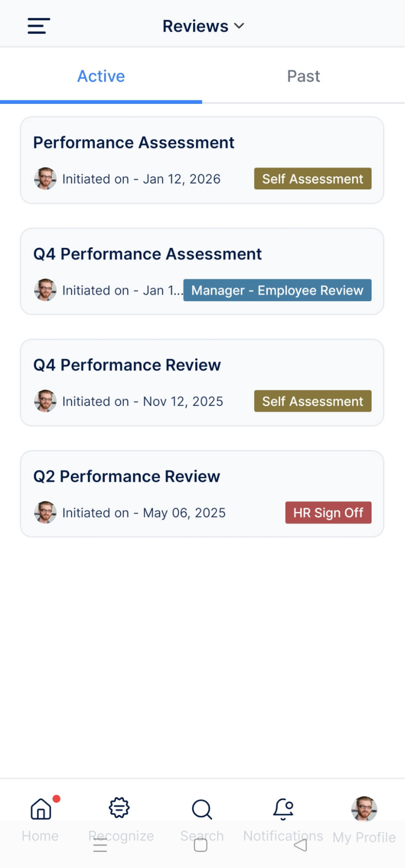Click the HR Sign Off badge
Screen dimensions: 405x868
(328, 513)
